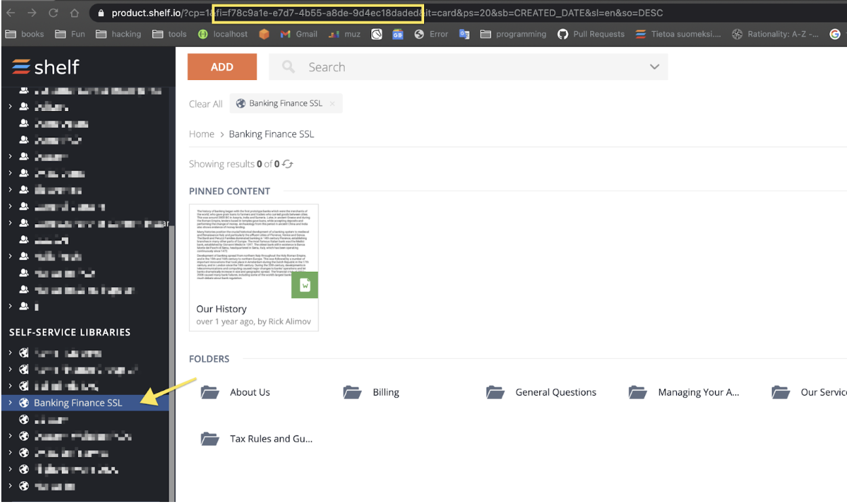Remove the Banking Finance SSL filter chip
The image size is (847, 504).
coord(332,104)
